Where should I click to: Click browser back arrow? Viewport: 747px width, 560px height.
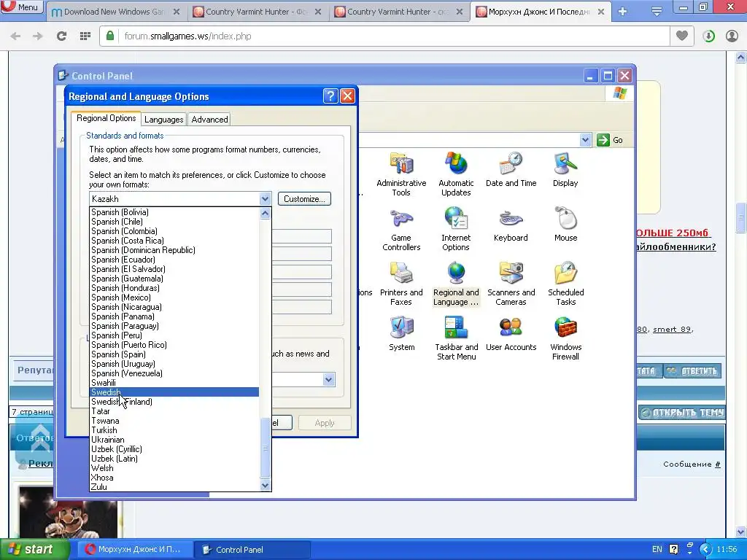pos(15,36)
